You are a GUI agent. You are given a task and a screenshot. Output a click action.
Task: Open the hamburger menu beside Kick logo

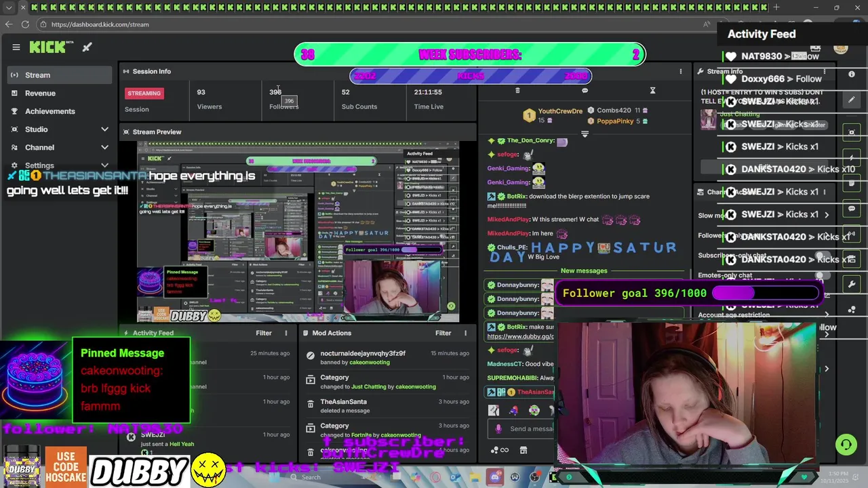[x=16, y=47]
